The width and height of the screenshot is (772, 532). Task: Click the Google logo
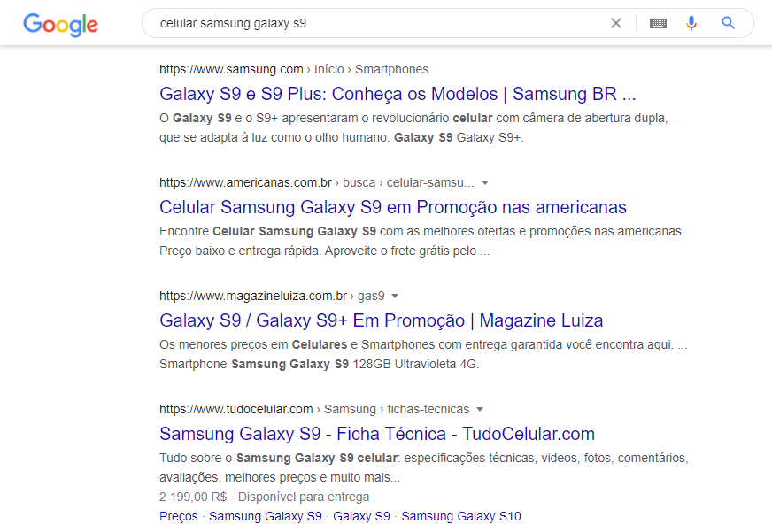tap(60, 25)
